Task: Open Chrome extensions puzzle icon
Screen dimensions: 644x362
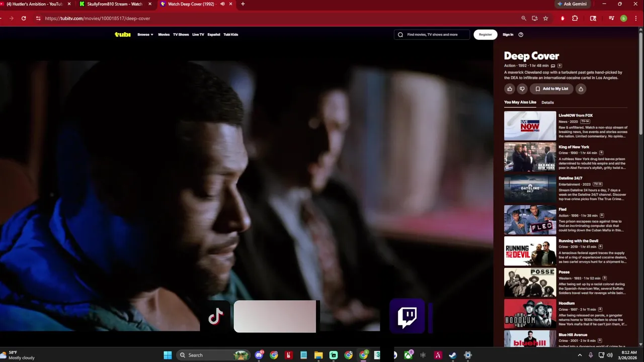Action: click(x=575, y=18)
